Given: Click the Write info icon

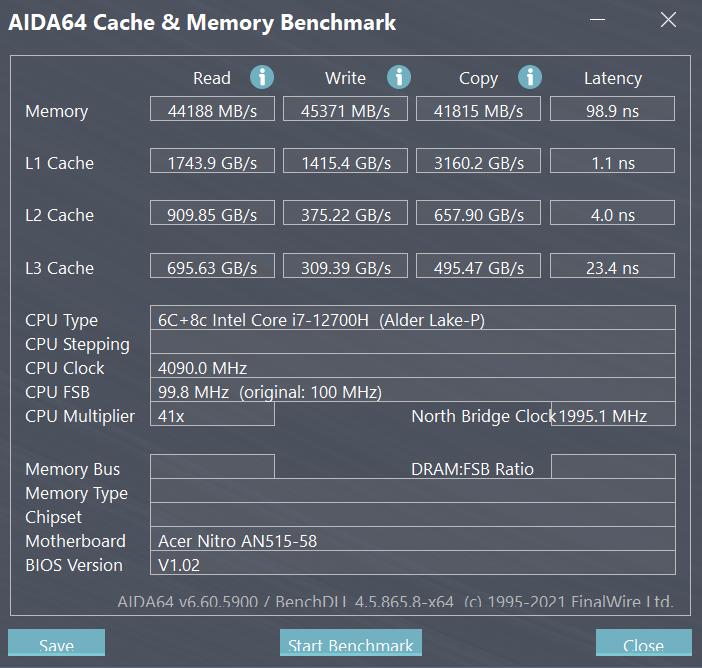Looking at the screenshot, I should 399,77.
